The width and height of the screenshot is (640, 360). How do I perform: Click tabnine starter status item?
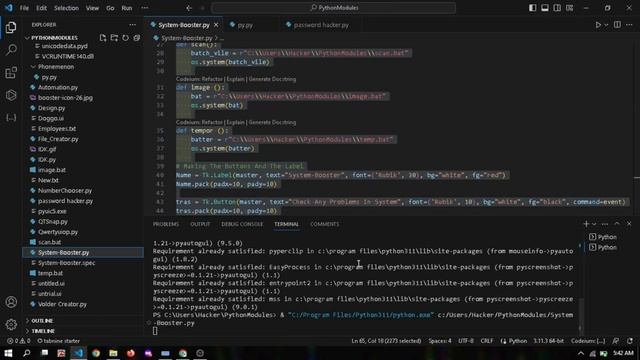pos(58,341)
